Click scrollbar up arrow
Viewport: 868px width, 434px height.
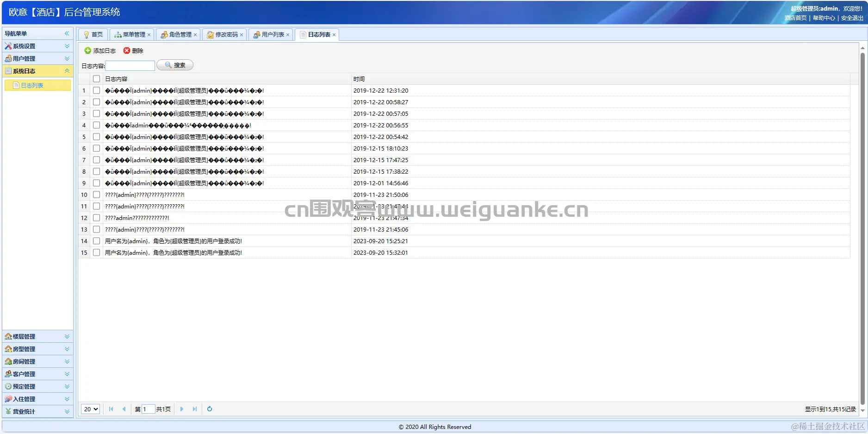pyautogui.click(x=862, y=47)
